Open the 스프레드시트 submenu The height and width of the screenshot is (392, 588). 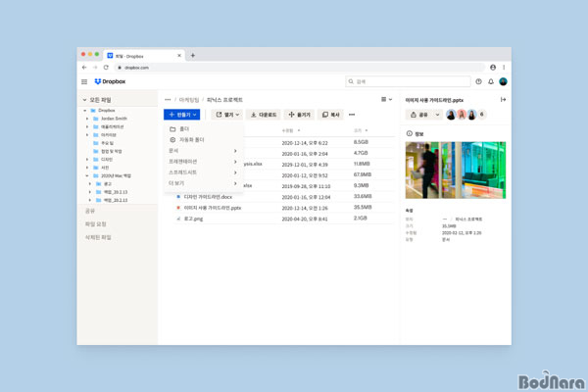204,172
